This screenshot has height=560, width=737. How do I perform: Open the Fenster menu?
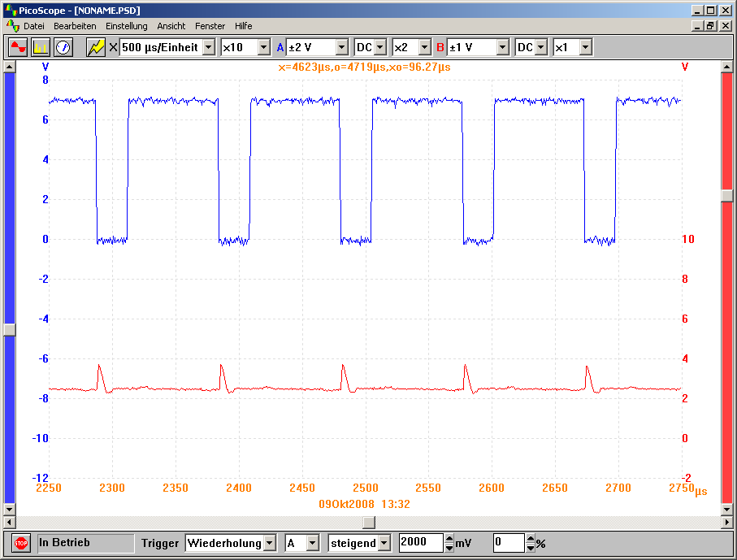pyautogui.click(x=210, y=26)
